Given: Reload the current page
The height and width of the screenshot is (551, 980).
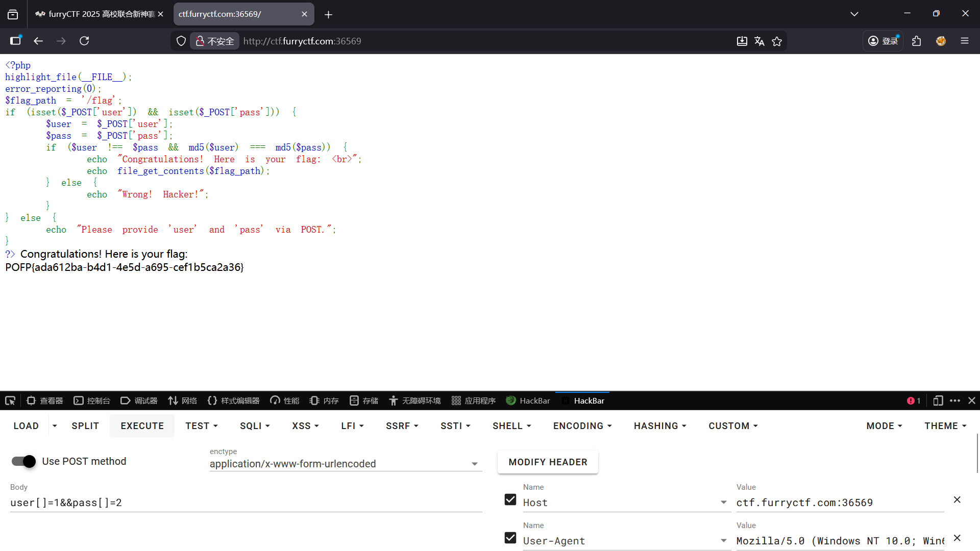Looking at the screenshot, I should click(84, 41).
